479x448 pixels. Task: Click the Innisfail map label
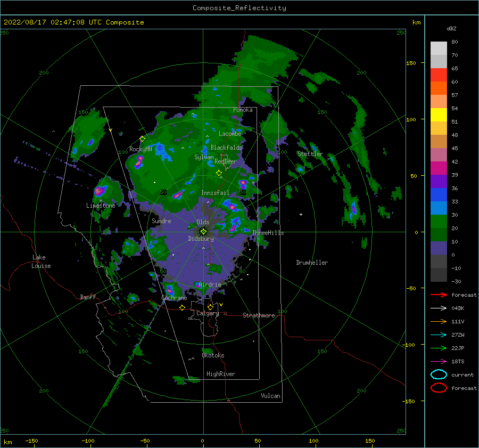point(215,193)
